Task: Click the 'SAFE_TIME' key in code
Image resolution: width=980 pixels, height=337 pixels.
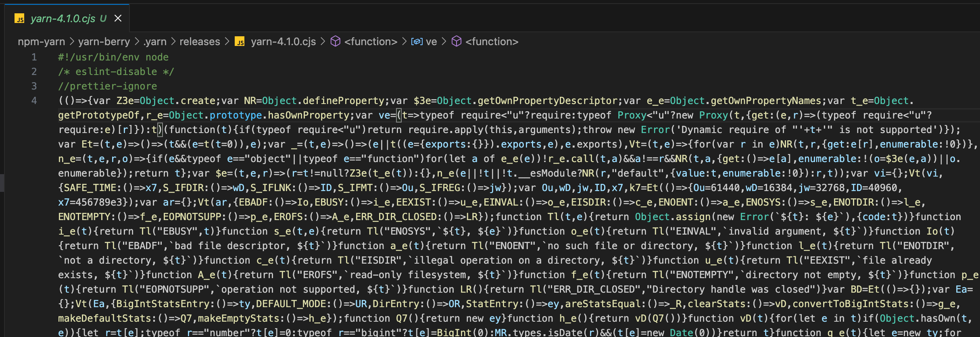Action: coord(90,188)
